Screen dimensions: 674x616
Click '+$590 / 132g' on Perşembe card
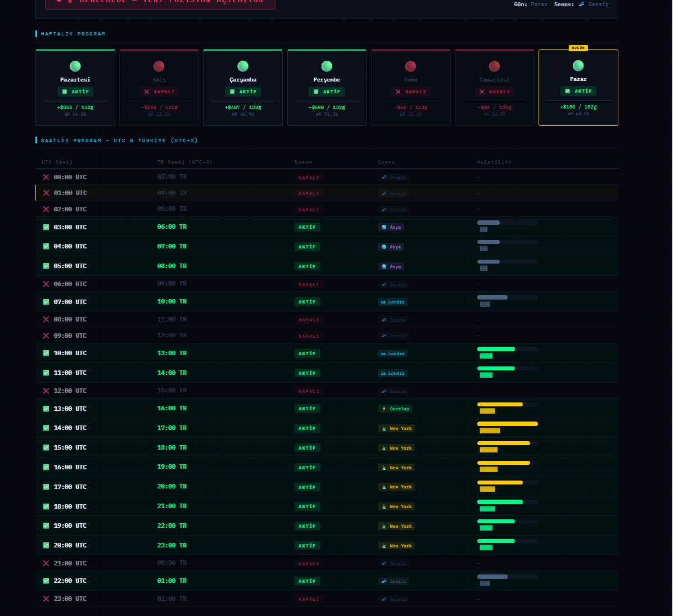[x=327, y=107]
